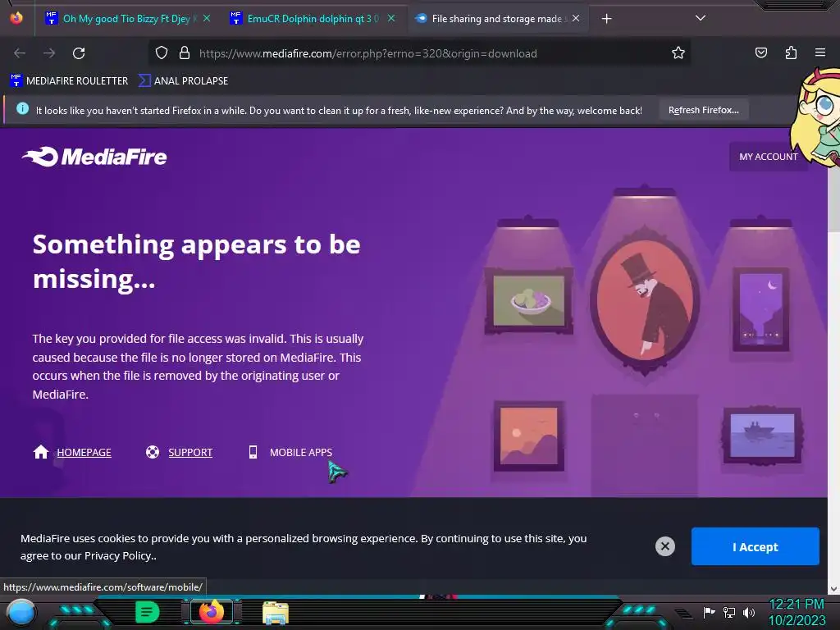Click the 'Refresh Firefox...' button
Image resolution: width=840 pixels, height=630 pixels.
(703, 110)
